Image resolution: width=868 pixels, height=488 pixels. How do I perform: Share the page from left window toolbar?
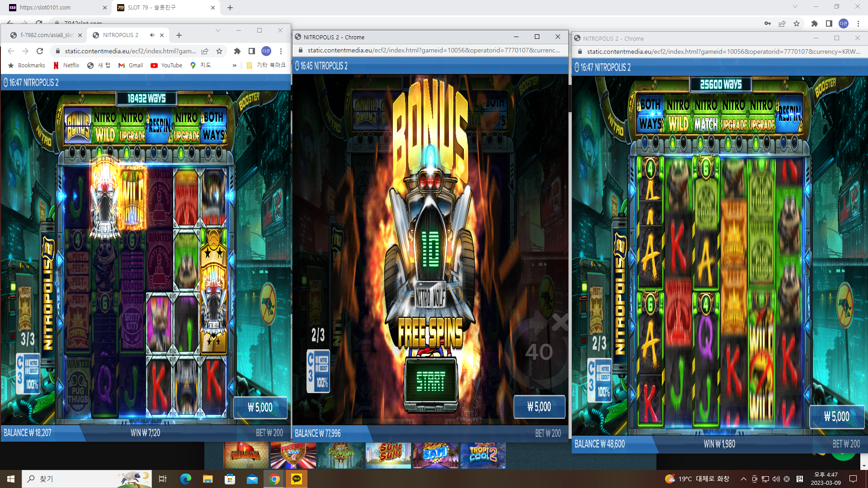pyautogui.click(x=205, y=51)
